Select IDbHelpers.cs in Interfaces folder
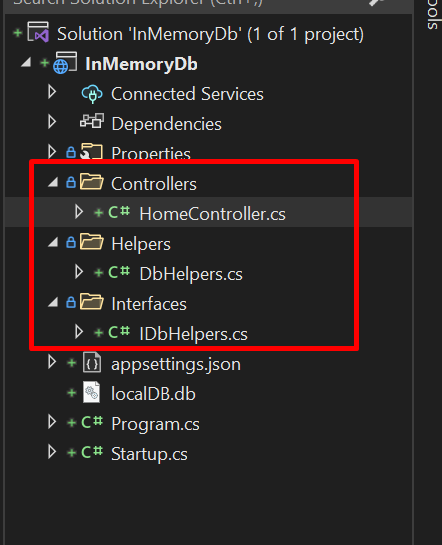The width and height of the screenshot is (442, 545). coord(193,334)
